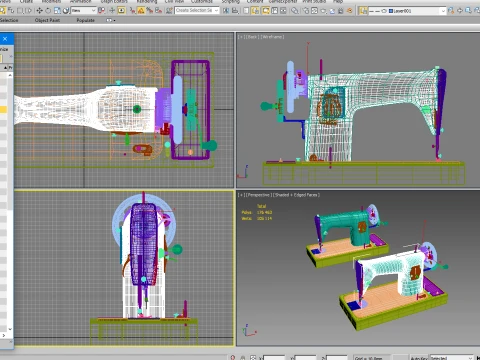This screenshot has height=360, width=480.
Task: Select the Move tool
Action: tap(39, 11)
